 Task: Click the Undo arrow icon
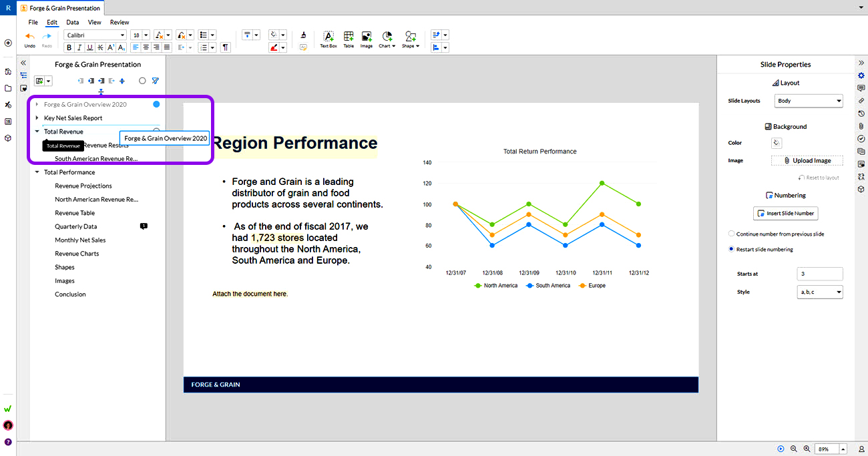[29, 36]
